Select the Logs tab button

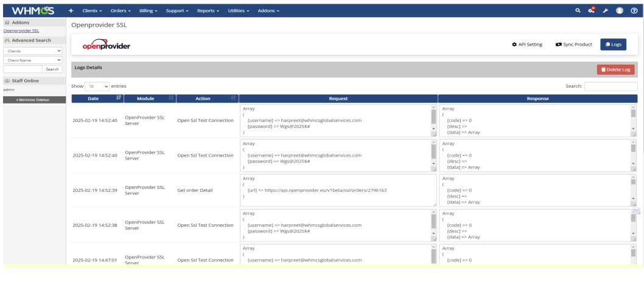[613, 44]
